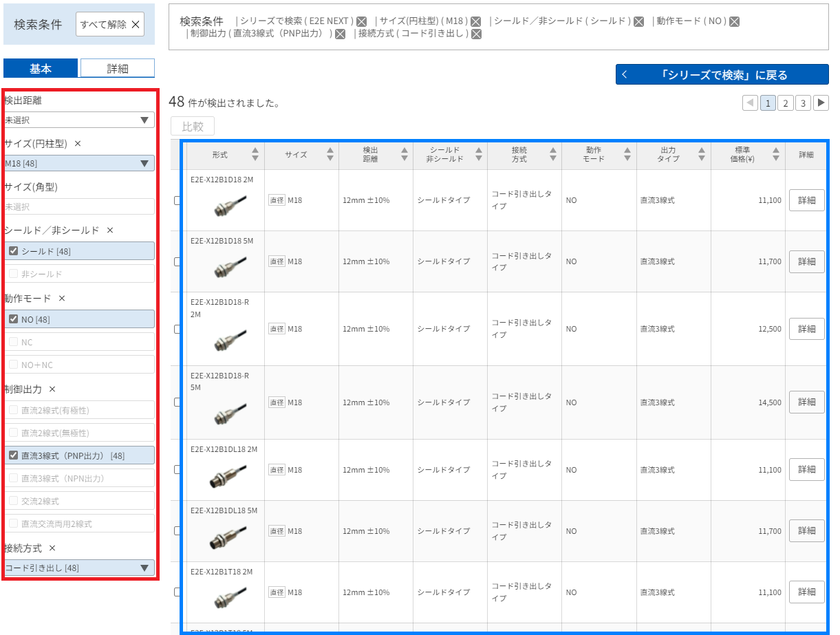The width and height of the screenshot is (840, 635).
Task: Remove the M18 size condition tag
Action: (475, 21)
